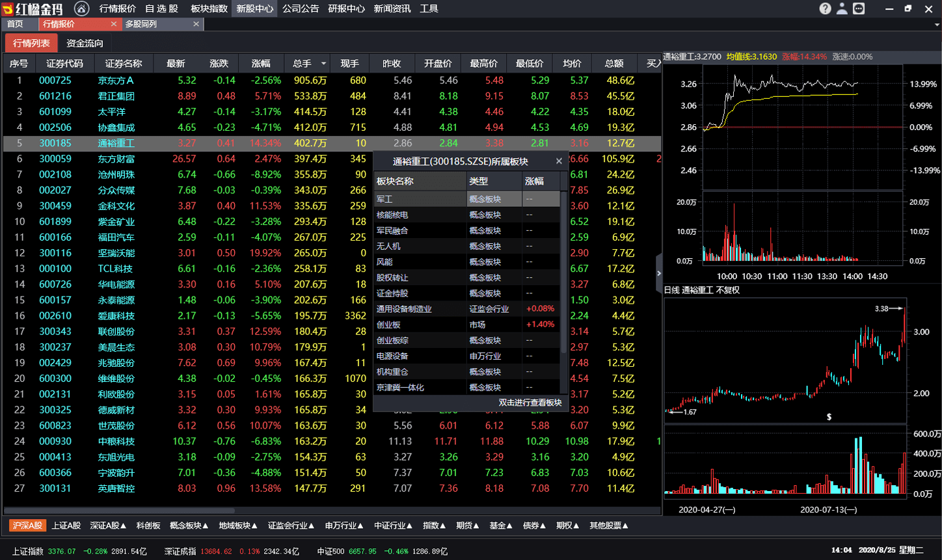Expand the 期权 category list
The width and height of the screenshot is (942, 560).
pos(568,526)
